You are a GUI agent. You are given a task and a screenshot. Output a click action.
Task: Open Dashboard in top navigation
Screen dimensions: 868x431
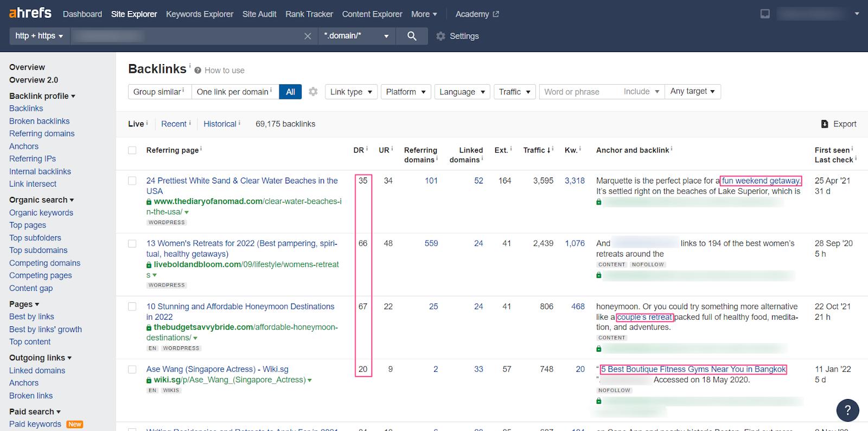coord(82,14)
